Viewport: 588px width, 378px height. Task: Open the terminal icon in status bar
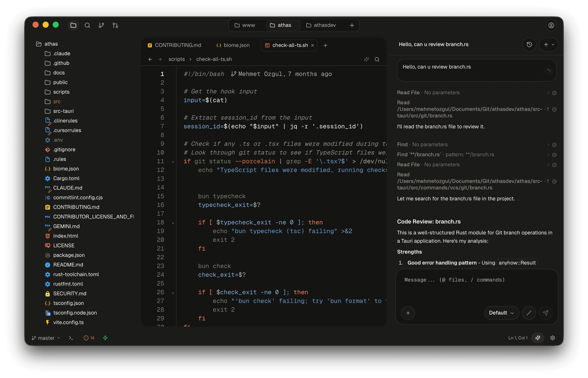(71, 338)
